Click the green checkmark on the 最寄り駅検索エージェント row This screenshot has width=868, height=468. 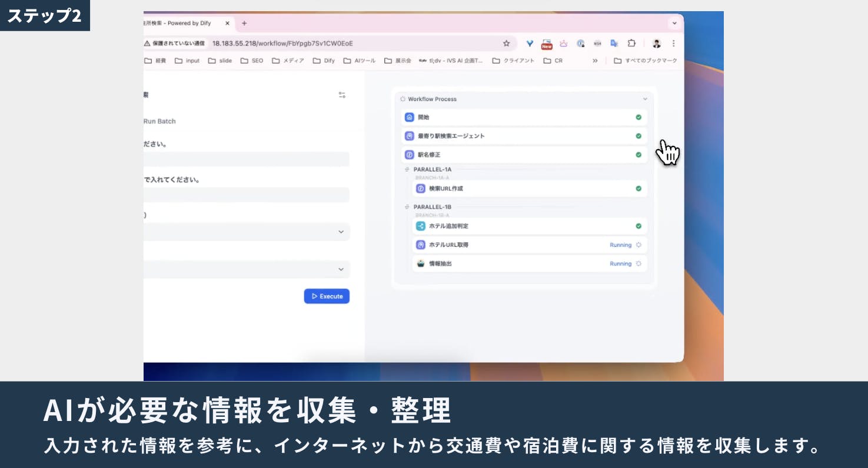638,136
